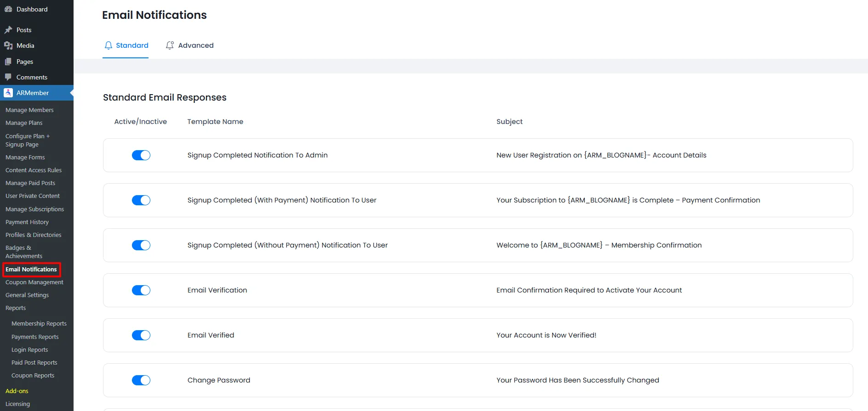Click 'Signup Completed Notification To Admin' template name
The height and width of the screenshot is (411, 868).
[257, 155]
